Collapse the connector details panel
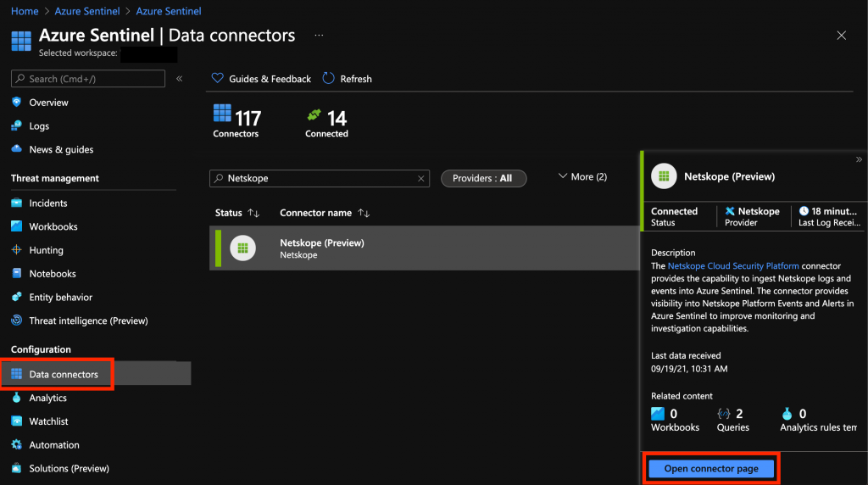Image resolution: width=868 pixels, height=485 pixels. [859, 159]
